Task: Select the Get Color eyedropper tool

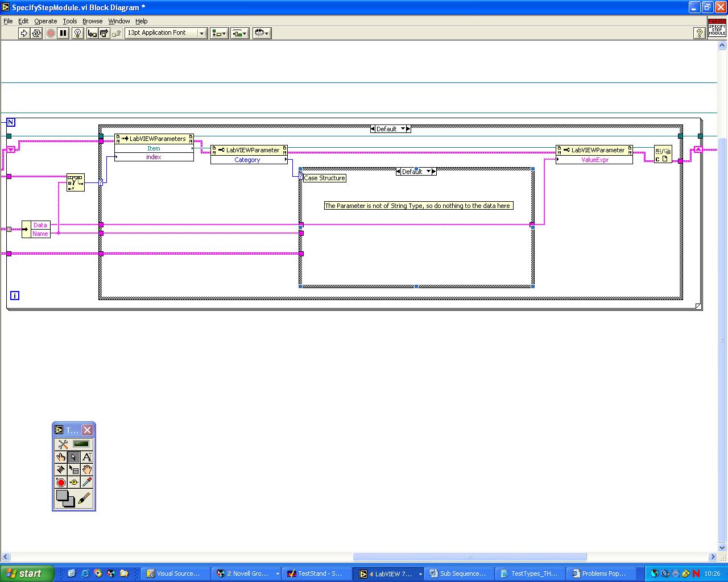Action: click(x=86, y=483)
